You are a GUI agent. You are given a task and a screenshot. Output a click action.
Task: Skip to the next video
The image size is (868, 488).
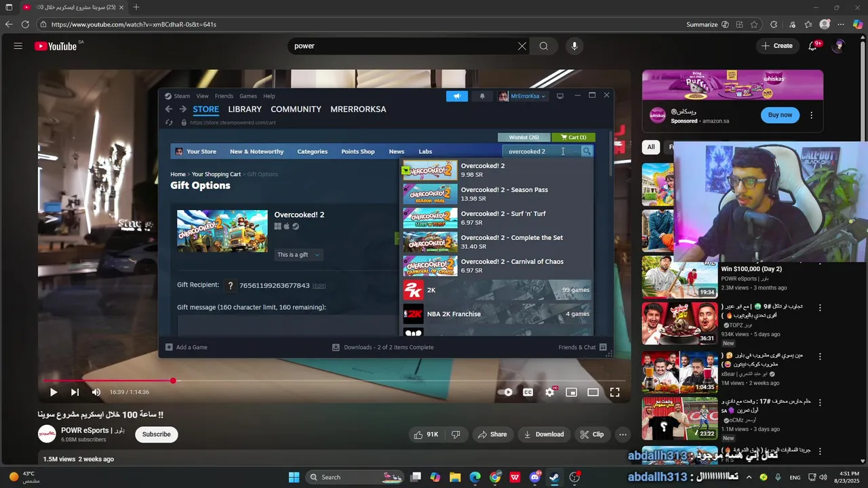pos(75,392)
